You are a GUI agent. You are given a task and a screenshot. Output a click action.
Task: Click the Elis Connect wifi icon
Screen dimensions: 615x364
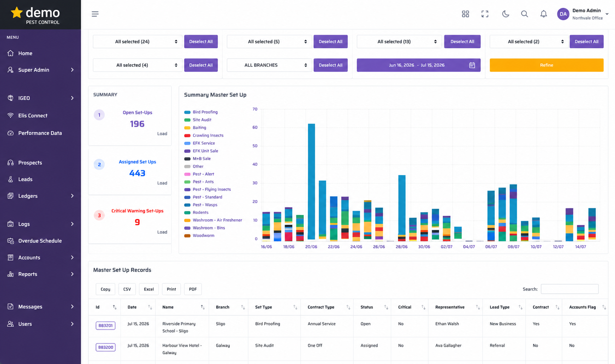(x=11, y=115)
